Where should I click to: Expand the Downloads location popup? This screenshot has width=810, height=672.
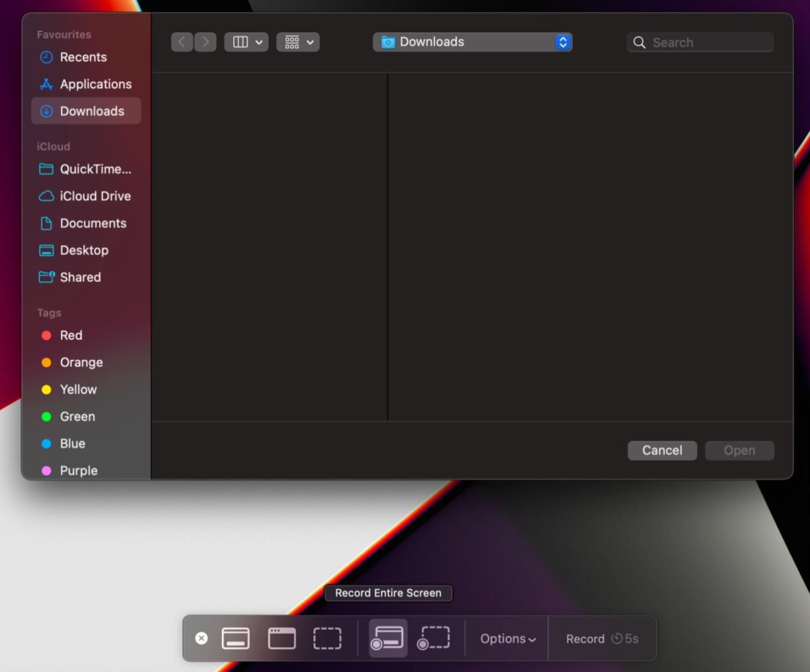pyautogui.click(x=563, y=42)
